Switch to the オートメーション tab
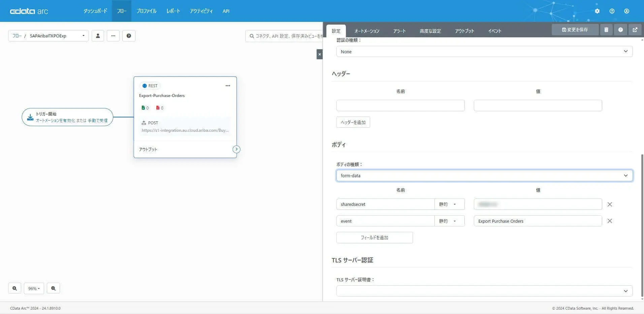This screenshot has width=644, height=314. [367, 31]
